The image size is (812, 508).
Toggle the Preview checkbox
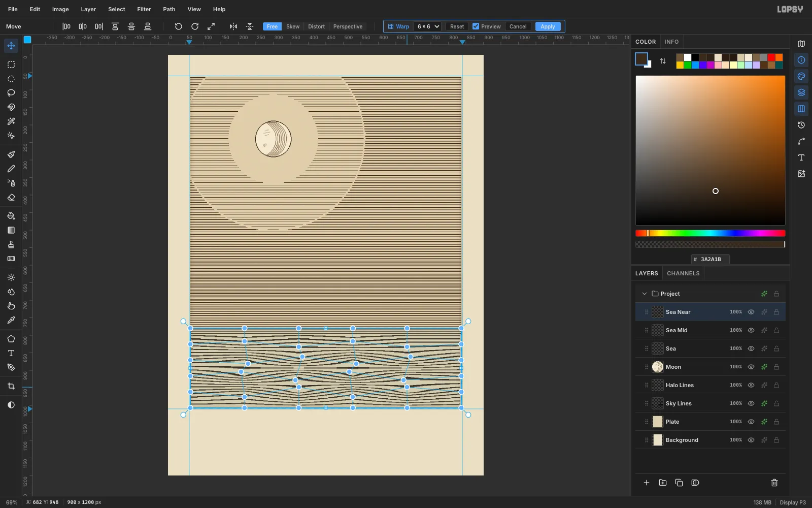coord(476,26)
